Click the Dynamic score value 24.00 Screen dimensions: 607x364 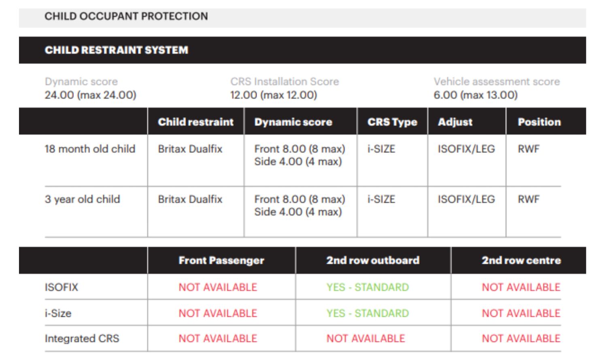(91, 95)
